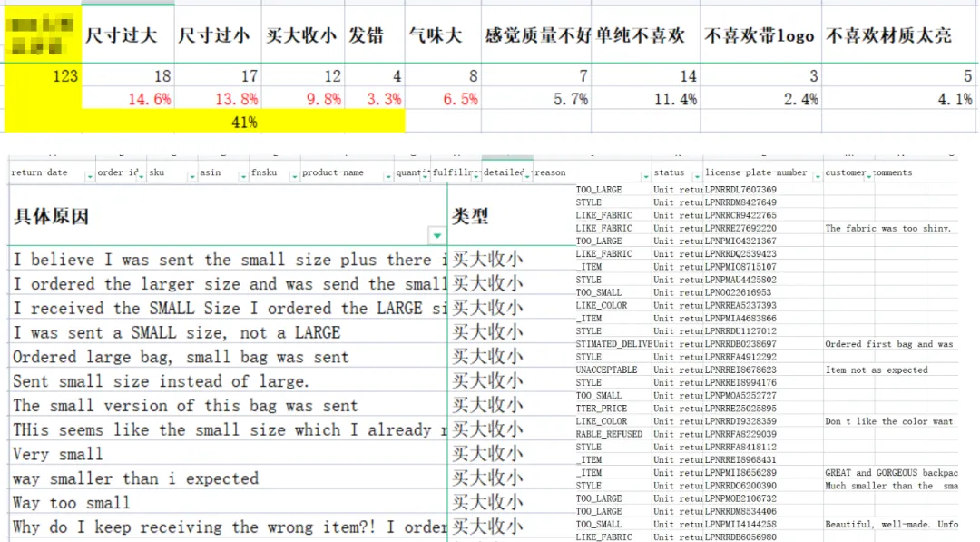Image resolution: width=980 pixels, height=542 pixels.
Task: Select row 'THis seems like the small size'
Action: pos(228,430)
